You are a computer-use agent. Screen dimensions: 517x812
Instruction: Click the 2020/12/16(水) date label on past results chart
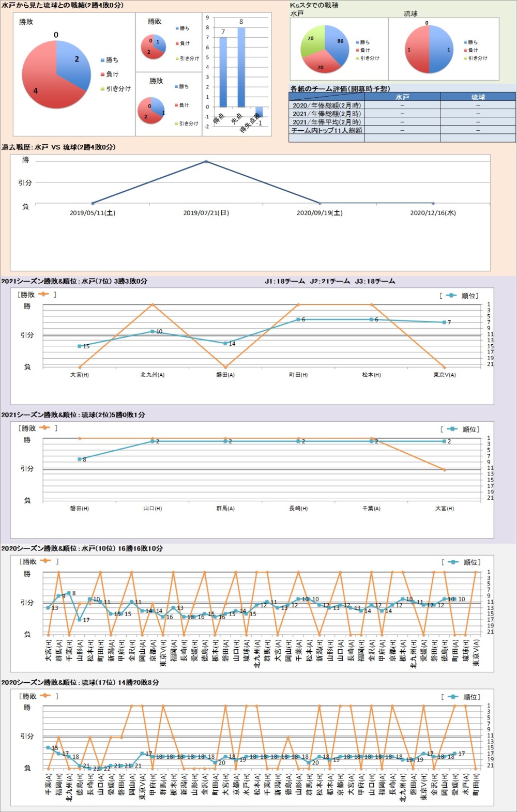coord(433,213)
